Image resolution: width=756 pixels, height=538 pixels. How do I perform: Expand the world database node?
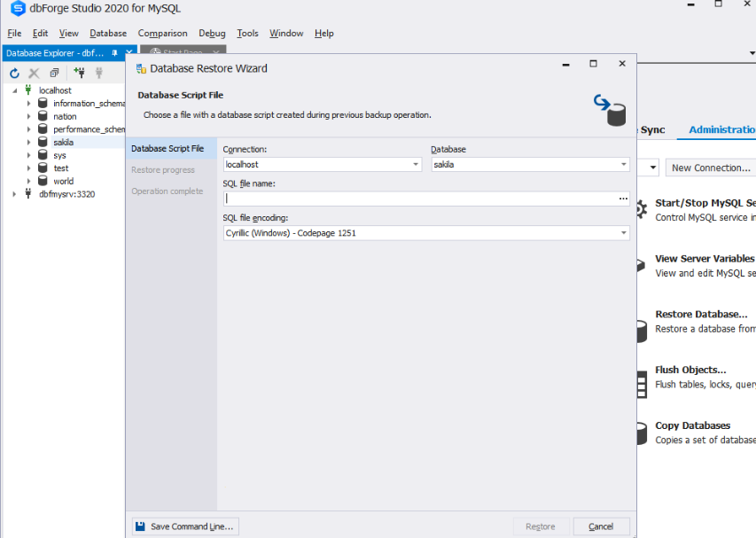28,181
